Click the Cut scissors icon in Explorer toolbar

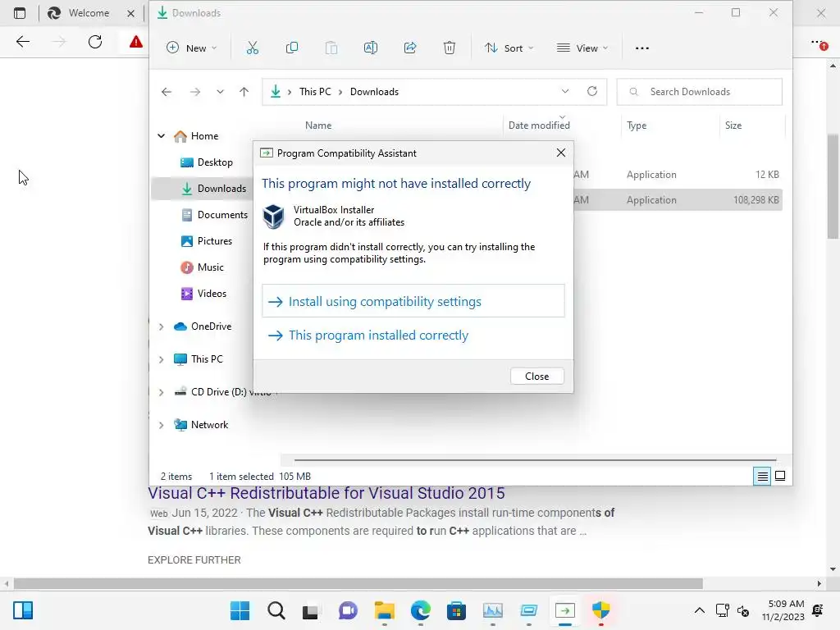click(253, 48)
